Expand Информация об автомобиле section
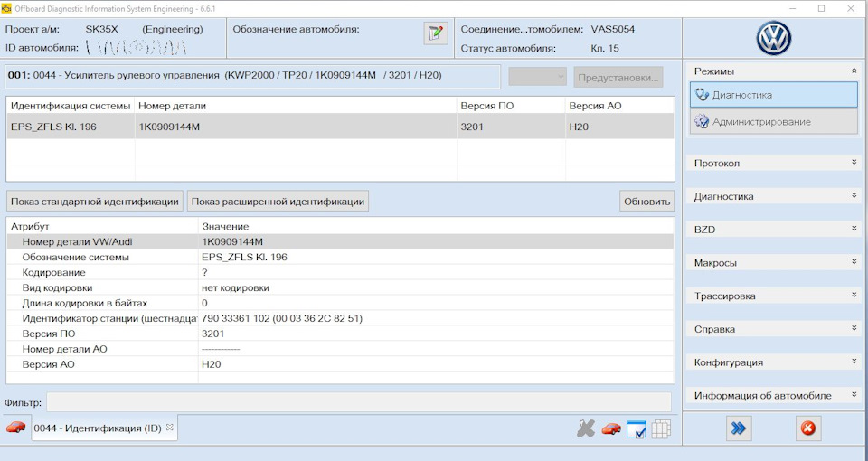The width and height of the screenshot is (868, 461). 854,395
